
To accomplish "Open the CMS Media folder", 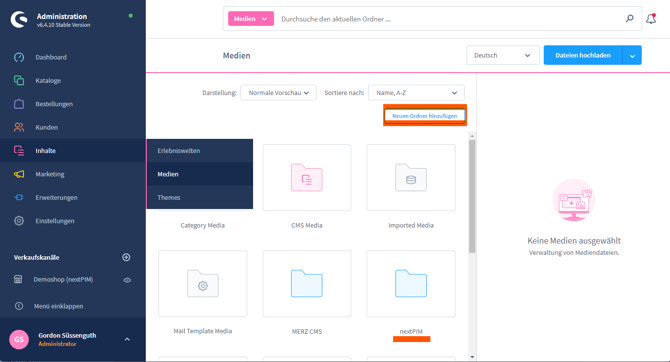I will [x=307, y=177].
